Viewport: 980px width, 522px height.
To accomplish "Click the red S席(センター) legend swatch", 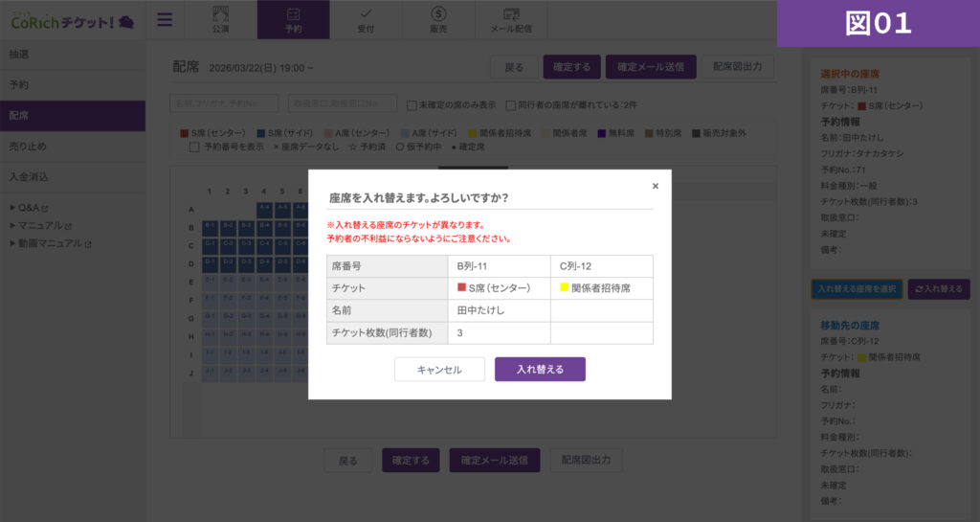I will (185, 133).
